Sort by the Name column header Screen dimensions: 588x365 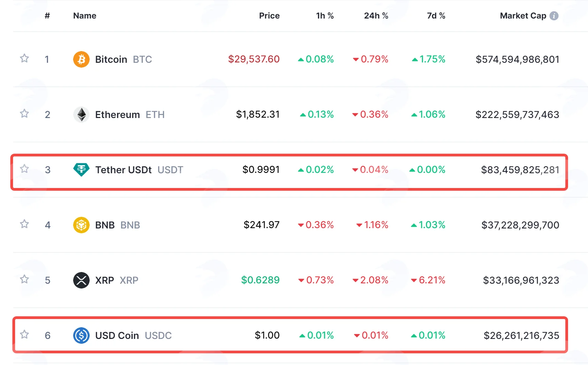tap(85, 16)
